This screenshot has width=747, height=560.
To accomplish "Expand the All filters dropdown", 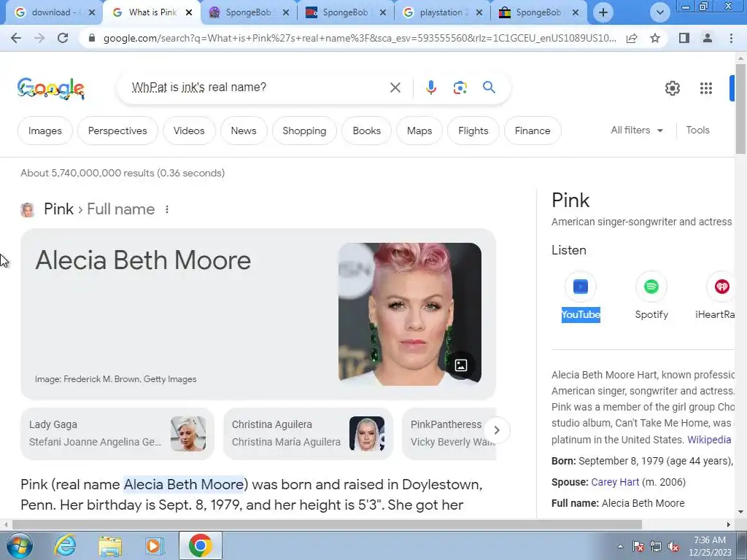I will click(637, 130).
